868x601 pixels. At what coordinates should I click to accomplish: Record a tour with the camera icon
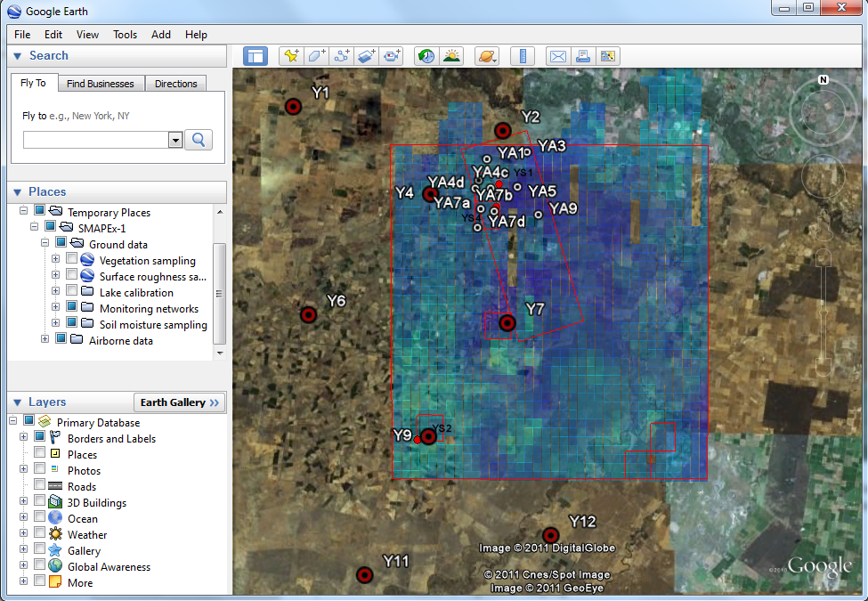(392, 56)
